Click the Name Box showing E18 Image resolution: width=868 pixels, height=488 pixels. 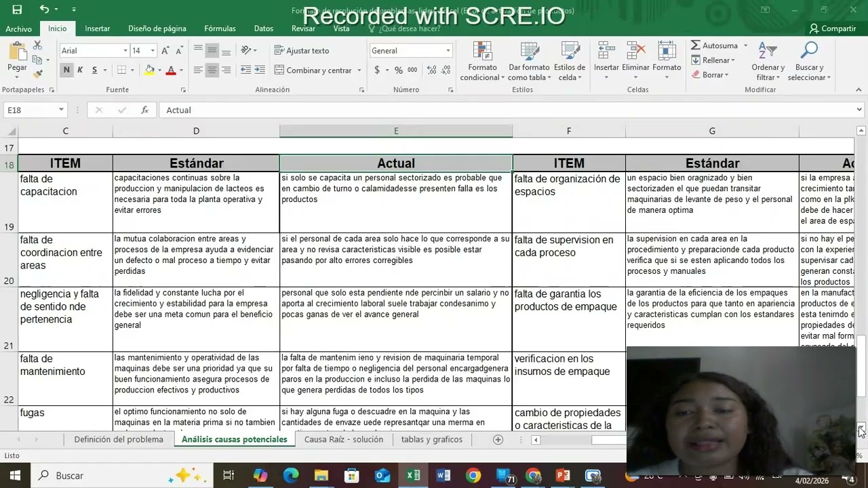(31, 110)
